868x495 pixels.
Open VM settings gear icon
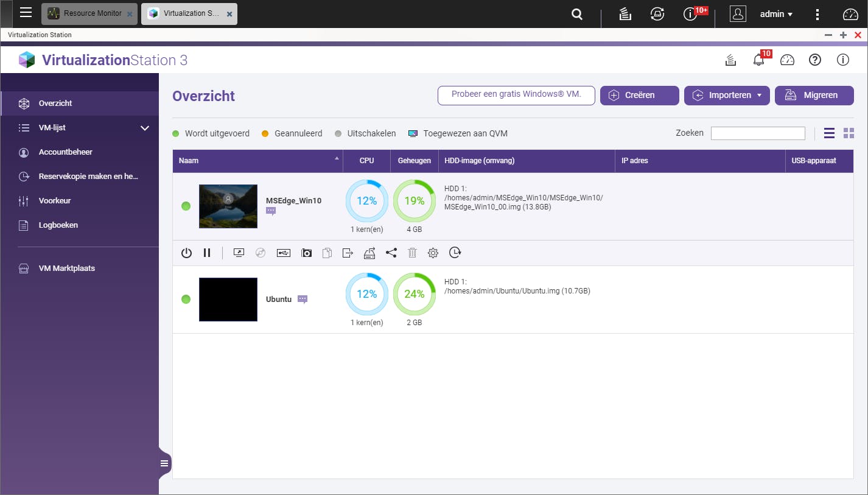click(x=433, y=253)
